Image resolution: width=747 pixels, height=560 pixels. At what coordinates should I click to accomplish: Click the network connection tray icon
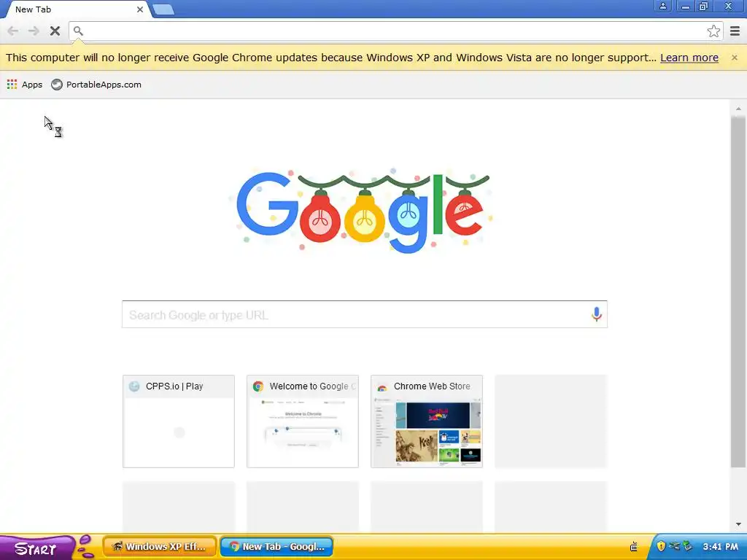pyautogui.click(x=674, y=546)
